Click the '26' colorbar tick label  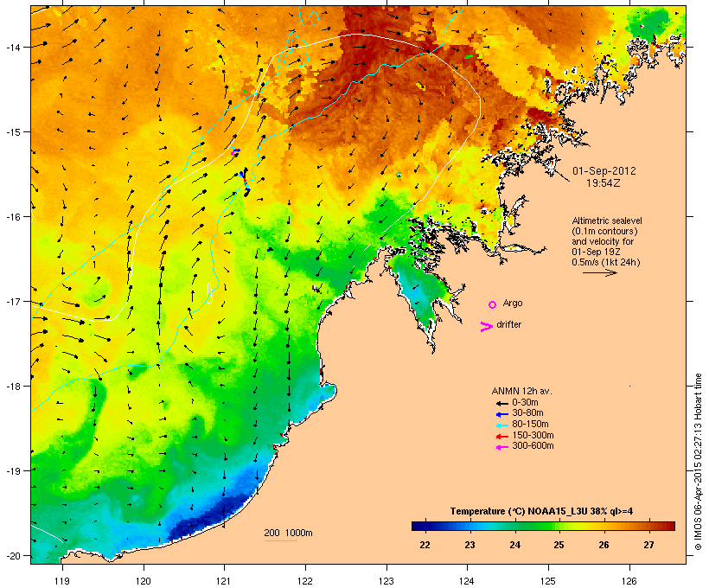604,545
